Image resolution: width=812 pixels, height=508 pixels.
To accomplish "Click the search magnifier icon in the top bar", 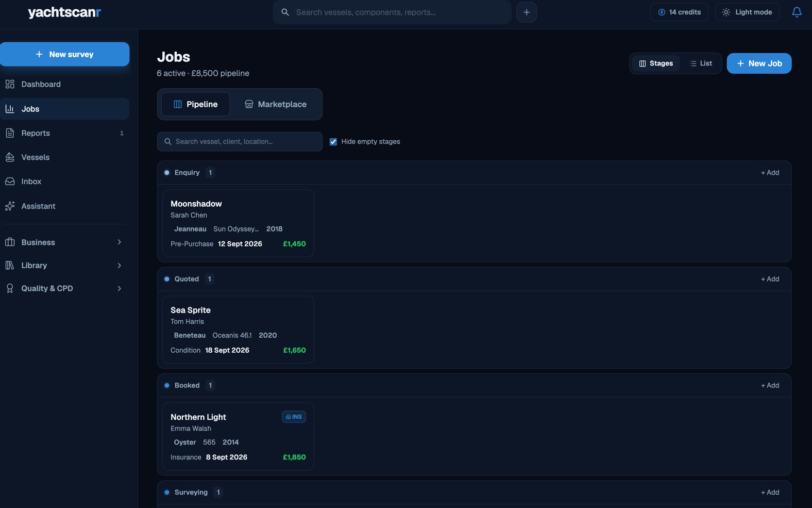I will point(285,12).
